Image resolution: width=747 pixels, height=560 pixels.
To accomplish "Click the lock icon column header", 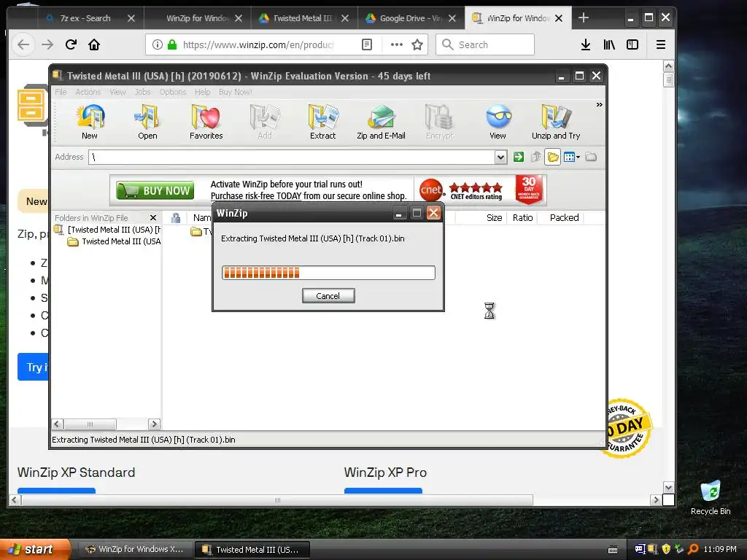I will click(x=176, y=218).
